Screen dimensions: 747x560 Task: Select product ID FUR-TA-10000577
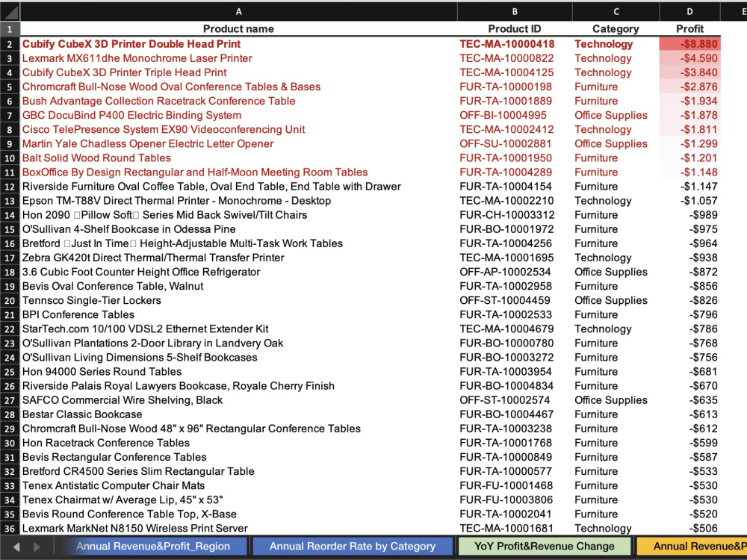click(x=515, y=472)
